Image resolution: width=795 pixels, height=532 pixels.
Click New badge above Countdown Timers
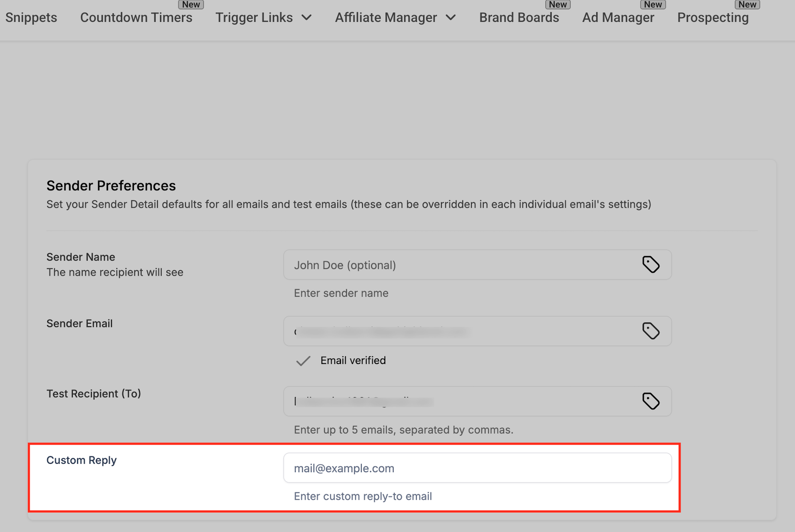click(x=191, y=4)
